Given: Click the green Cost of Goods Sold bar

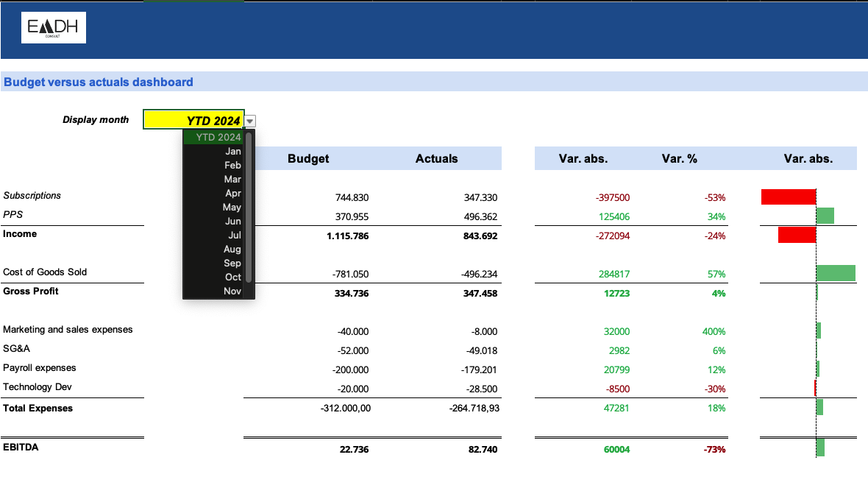Looking at the screenshot, I should 836,273.
